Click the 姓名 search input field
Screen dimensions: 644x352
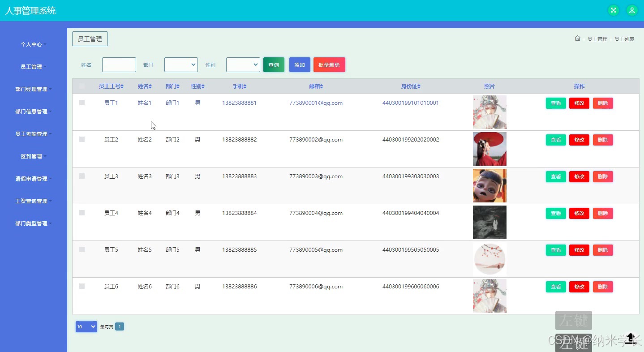click(119, 64)
